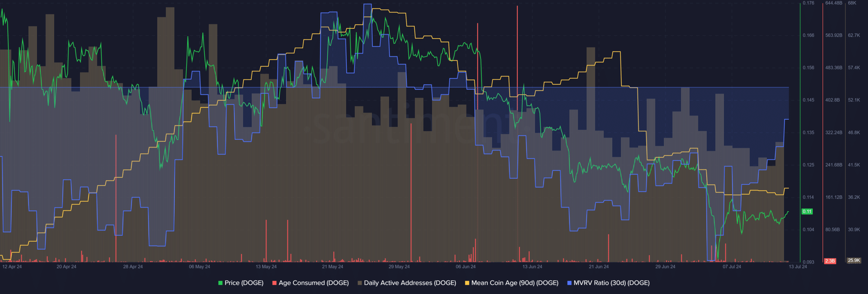Viewport: 868px width, 294px height.
Task: Click the 13 Jul 24 date label
Action: [x=798, y=267]
